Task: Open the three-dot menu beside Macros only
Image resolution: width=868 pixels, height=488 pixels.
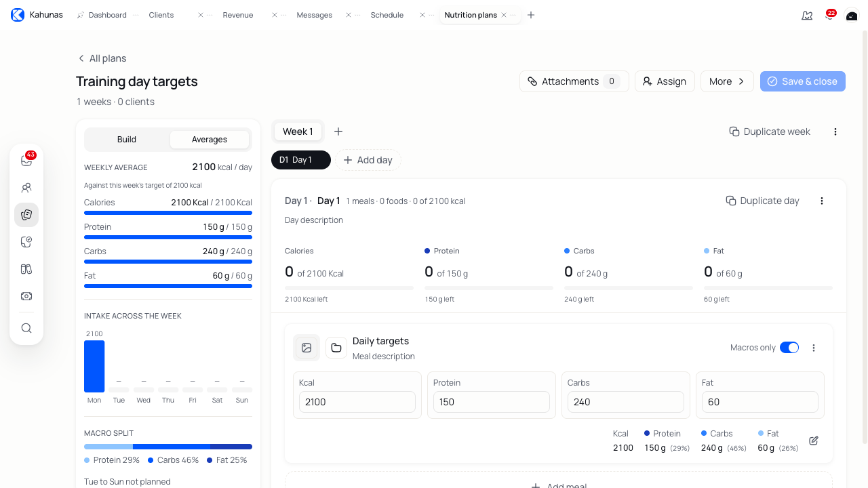Action: coord(814,348)
